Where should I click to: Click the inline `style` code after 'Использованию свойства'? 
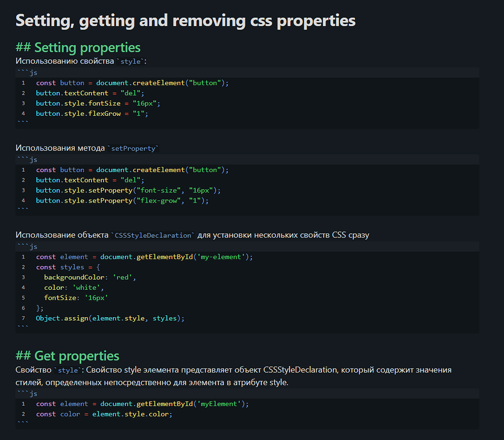pyautogui.click(x=130, y=62)
